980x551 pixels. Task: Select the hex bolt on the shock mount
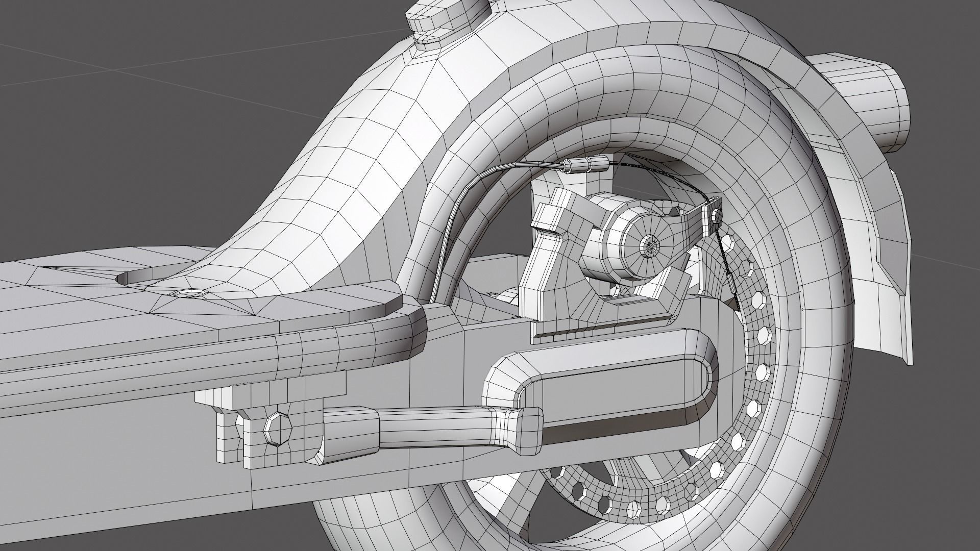[277, 428]
